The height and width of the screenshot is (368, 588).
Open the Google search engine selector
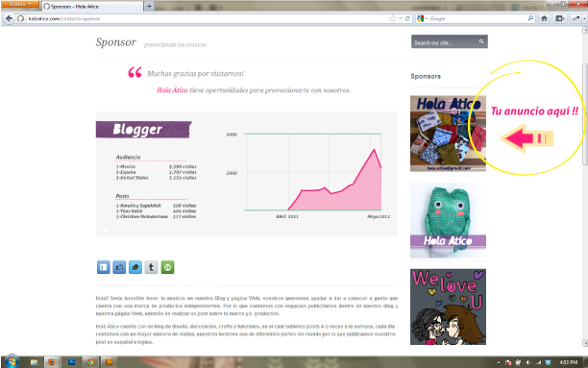tap(422, 18)
